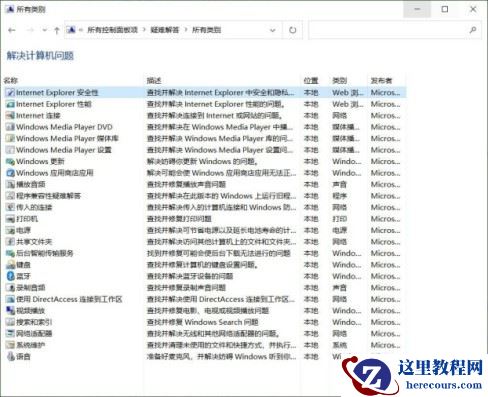
Task: Refresh the troubleshooting list
Action: [x=292, y=30]
